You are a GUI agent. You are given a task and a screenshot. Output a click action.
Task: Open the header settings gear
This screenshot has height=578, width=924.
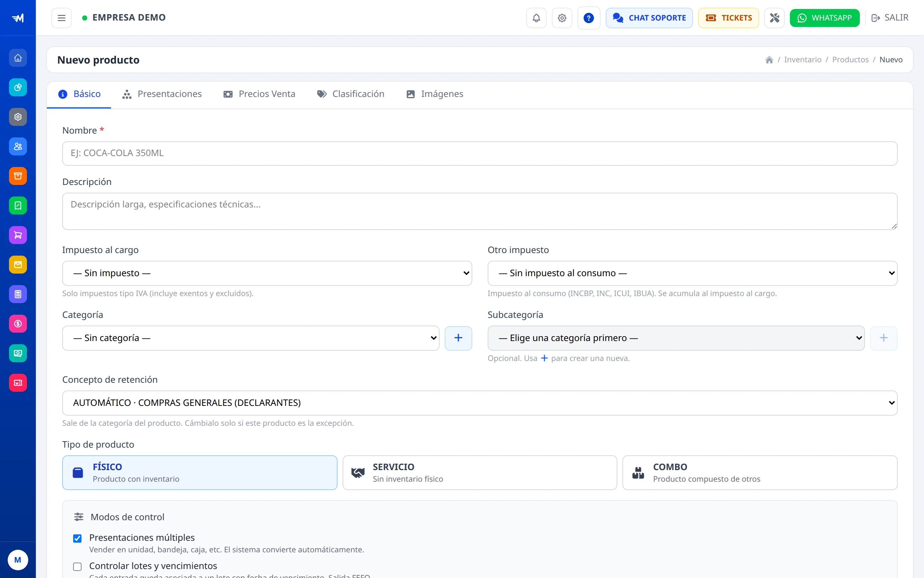point(562,18)
